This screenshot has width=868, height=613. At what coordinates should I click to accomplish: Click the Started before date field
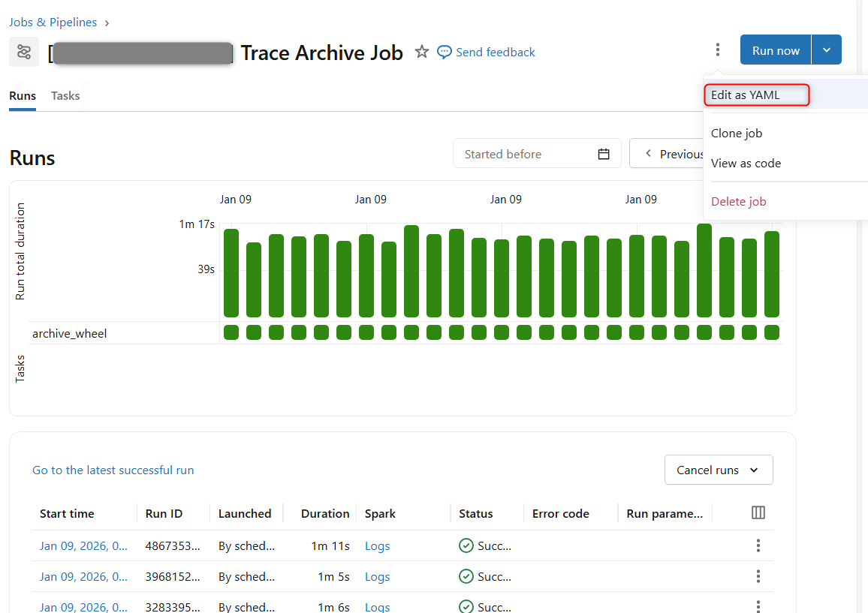[x=537, y=153]
